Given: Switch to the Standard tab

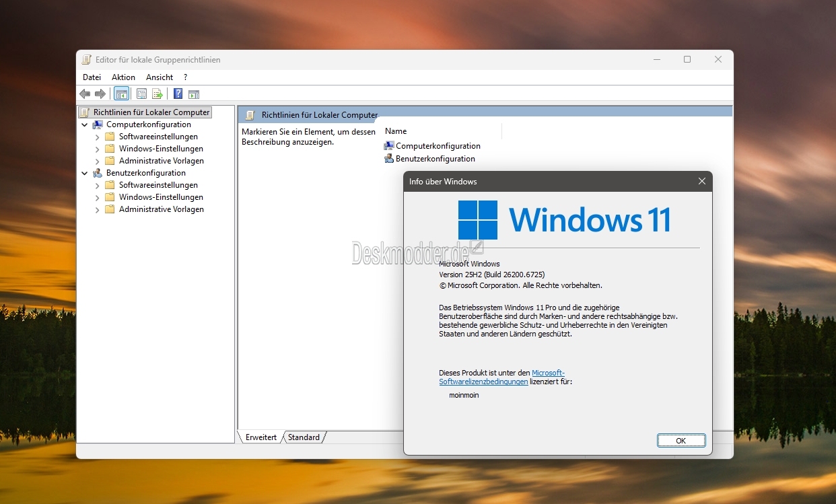Looking at the screenshot, I should [x=304, y=437].
